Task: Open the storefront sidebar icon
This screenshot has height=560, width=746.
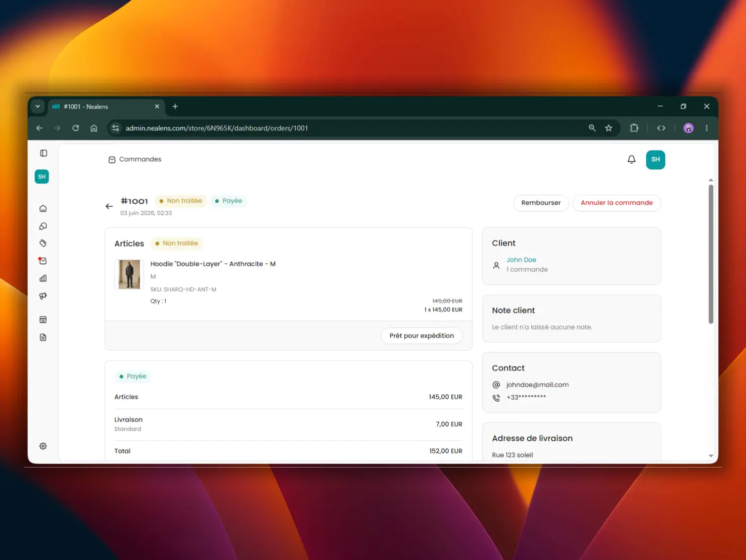Action: [x=43, y=319]
